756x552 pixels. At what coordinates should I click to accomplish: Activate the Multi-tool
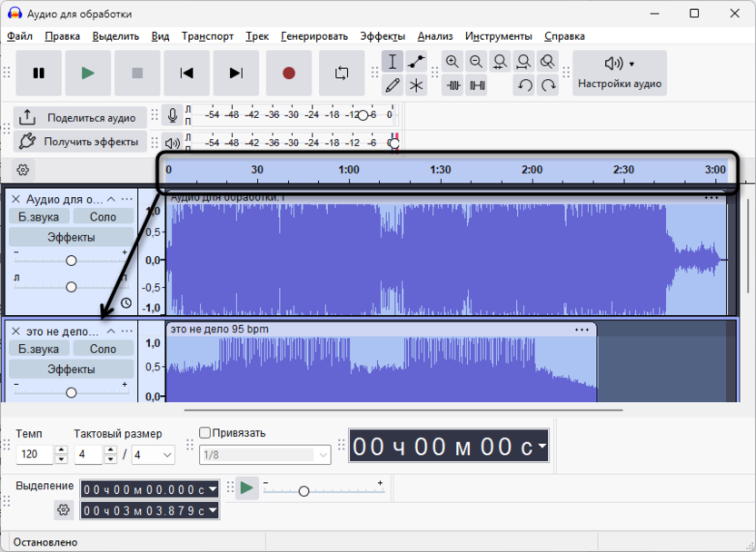click(x=416, y=84)
